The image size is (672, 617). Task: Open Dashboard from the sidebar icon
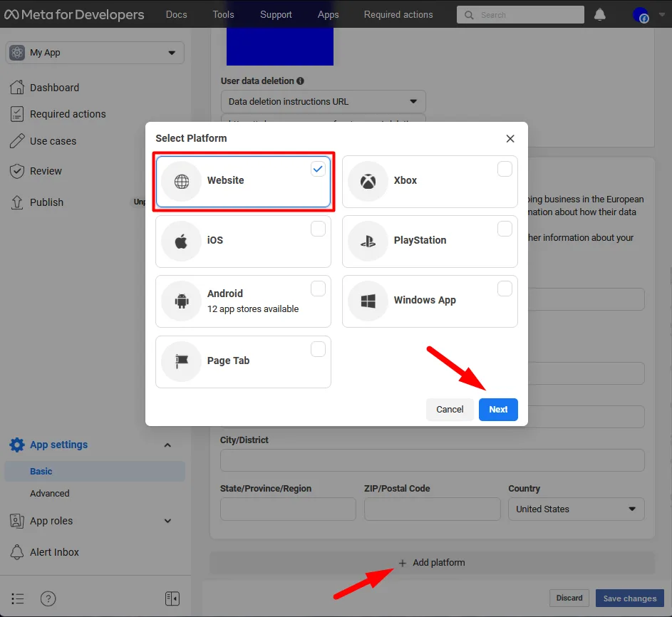click(x=16, y=87)
